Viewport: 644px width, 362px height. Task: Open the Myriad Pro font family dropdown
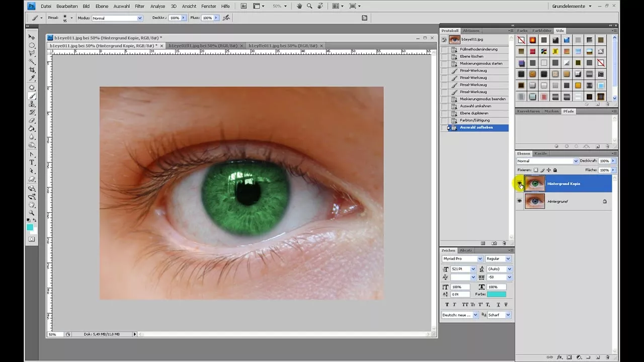point(479,258)
